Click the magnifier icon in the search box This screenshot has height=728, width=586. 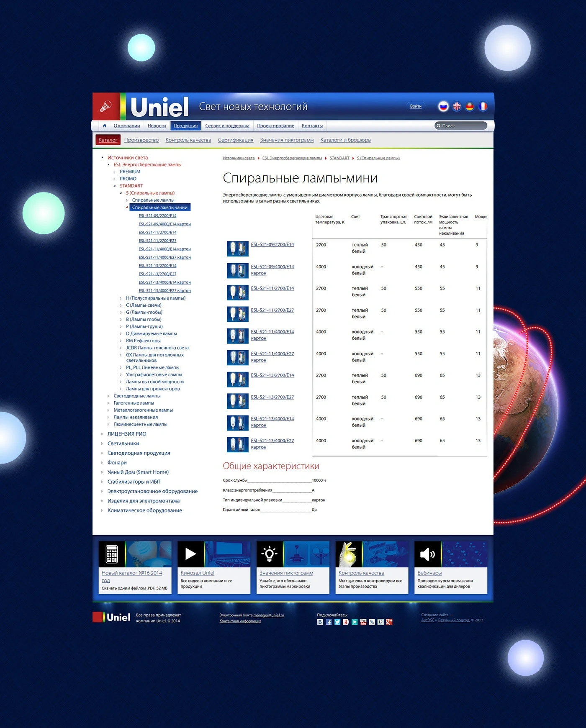click(x=439, y=126)
